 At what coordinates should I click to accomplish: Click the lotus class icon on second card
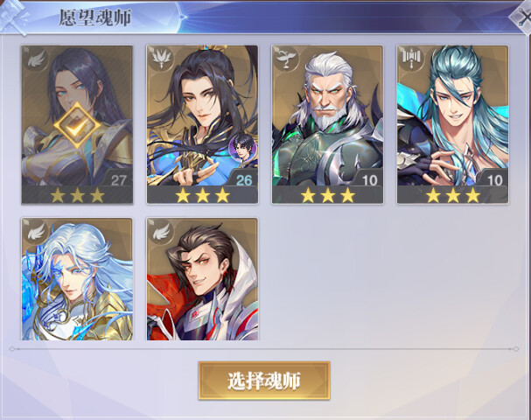pos(161,59)
